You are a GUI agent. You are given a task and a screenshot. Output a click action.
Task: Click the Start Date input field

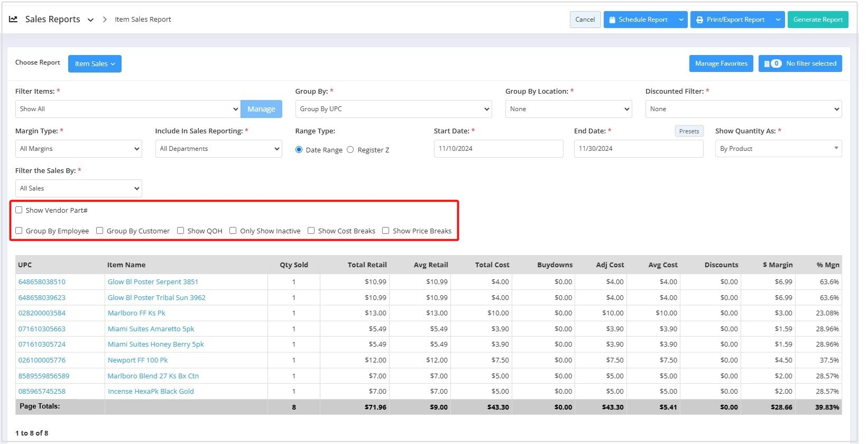pos(498,149)
